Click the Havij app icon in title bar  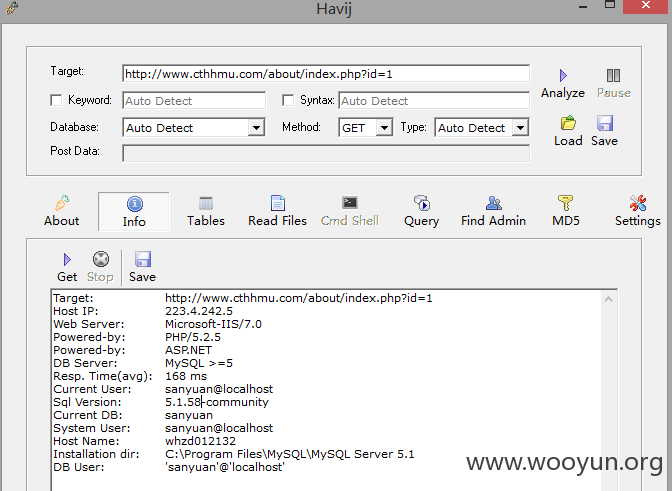(x=12, y=8)
